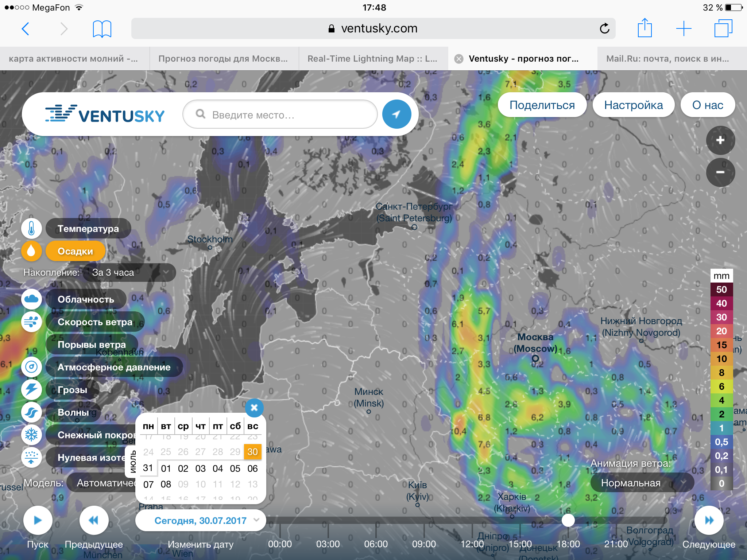This screenshot has width=747, height=560.
Task: Select the Скорость ветра layer
Action: pos(95,322)
